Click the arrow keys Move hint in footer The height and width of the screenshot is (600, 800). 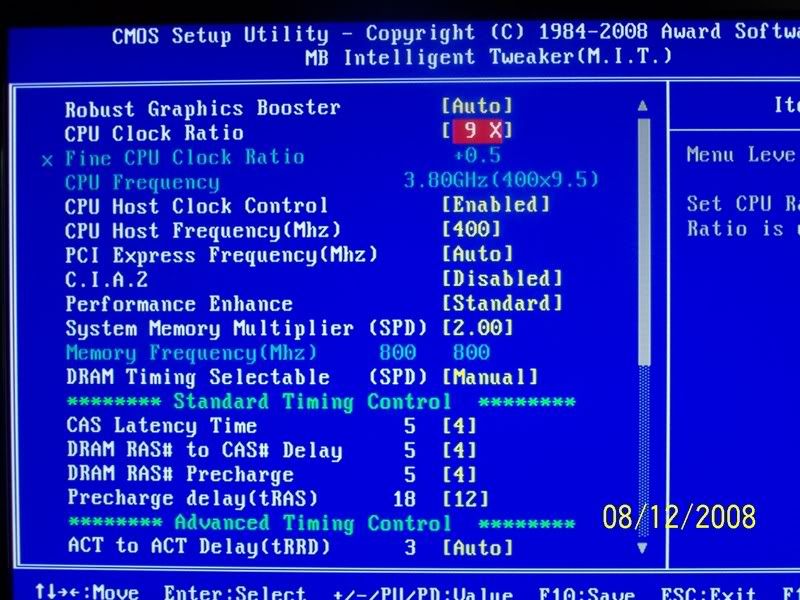[x=87, y=592]
